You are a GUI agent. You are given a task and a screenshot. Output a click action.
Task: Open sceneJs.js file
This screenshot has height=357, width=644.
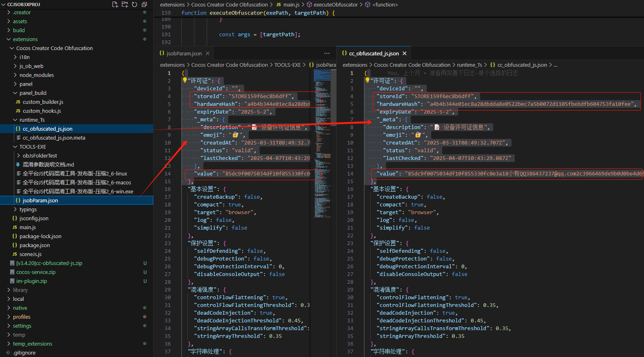[31, 254]
